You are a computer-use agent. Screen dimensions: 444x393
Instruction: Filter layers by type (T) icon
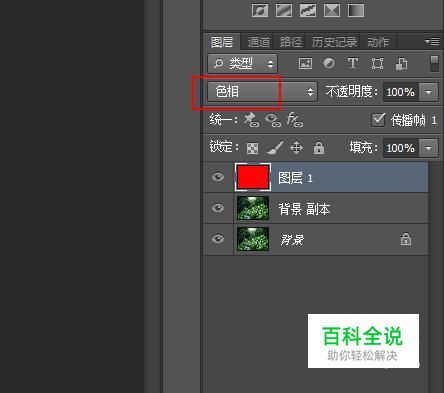coord(353,63)
